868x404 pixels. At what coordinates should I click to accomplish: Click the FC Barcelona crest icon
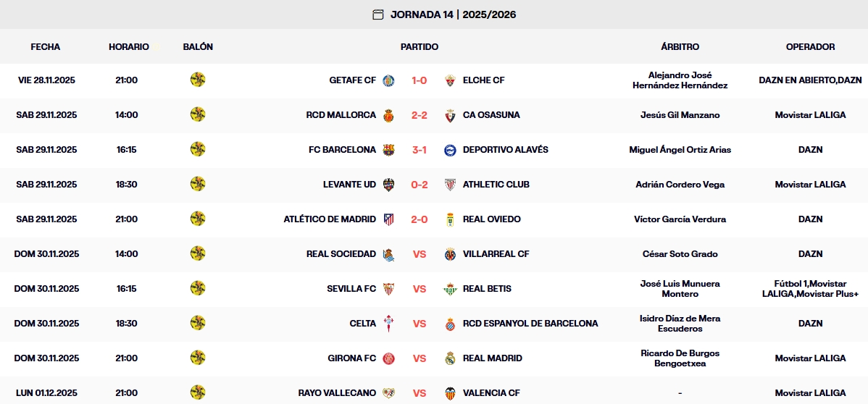(389, 150)
